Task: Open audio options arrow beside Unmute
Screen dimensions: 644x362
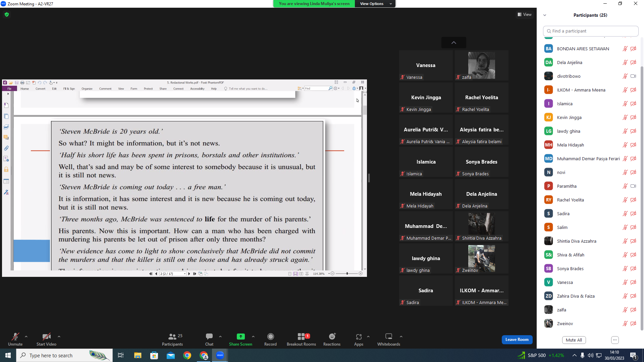Action: point(26,337)
